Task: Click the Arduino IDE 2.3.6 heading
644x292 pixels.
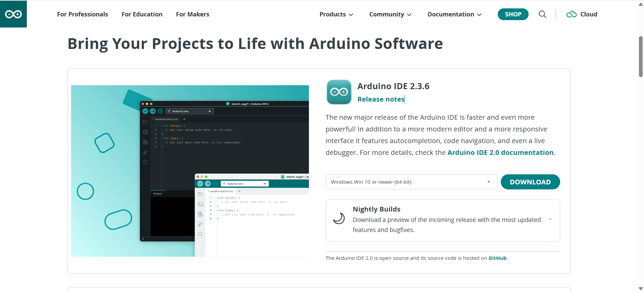Action: pyautogui.click(x=393, y=86)
